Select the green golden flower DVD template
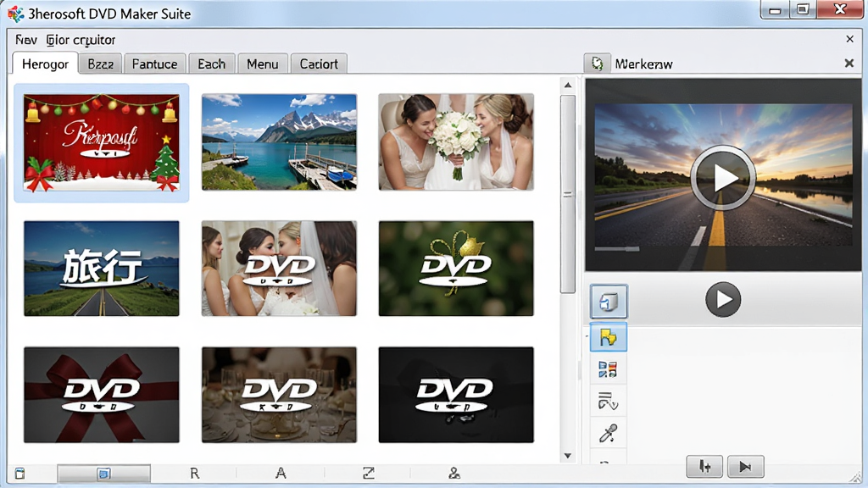The height and width of the screenshot is (488, 868). 456,269
